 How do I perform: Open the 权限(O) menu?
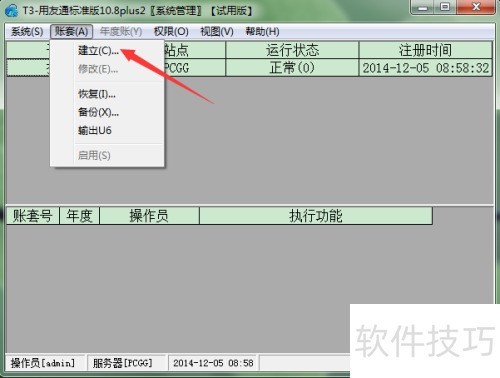[171, 32]
